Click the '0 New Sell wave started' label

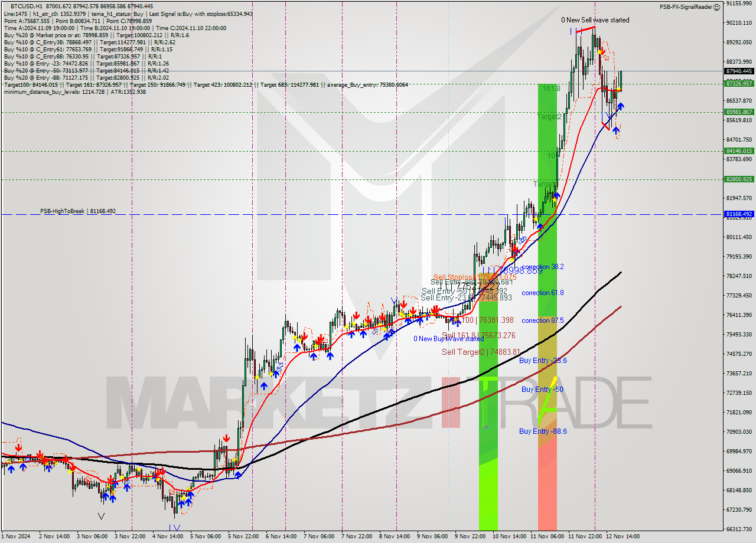point(595,20)
